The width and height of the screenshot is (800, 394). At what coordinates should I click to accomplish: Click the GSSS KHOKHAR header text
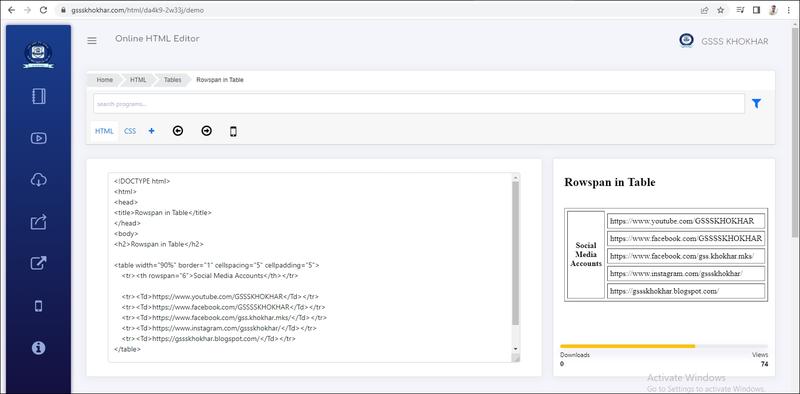tap(735, 41)
